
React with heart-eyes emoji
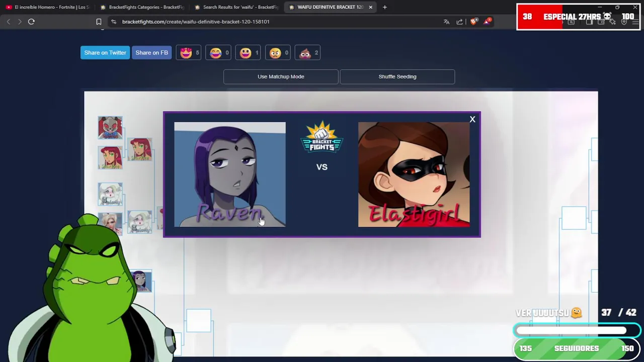click(x=189, y=53)
